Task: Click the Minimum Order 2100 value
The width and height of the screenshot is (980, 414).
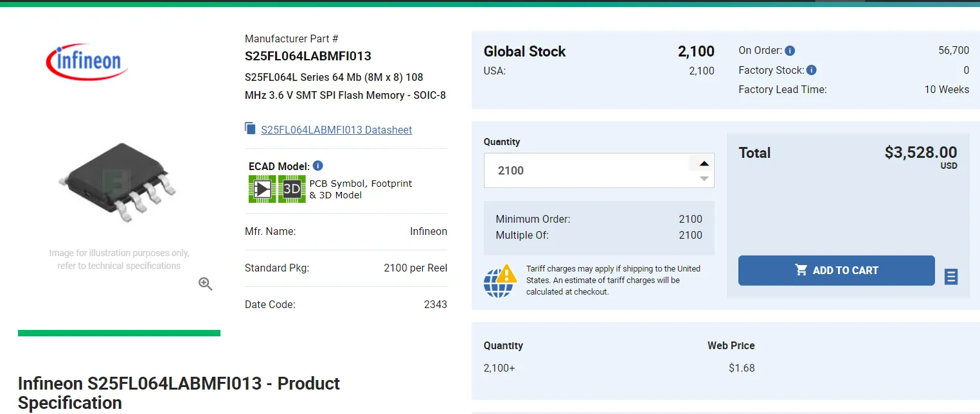Action: click(x=690, y=219)
